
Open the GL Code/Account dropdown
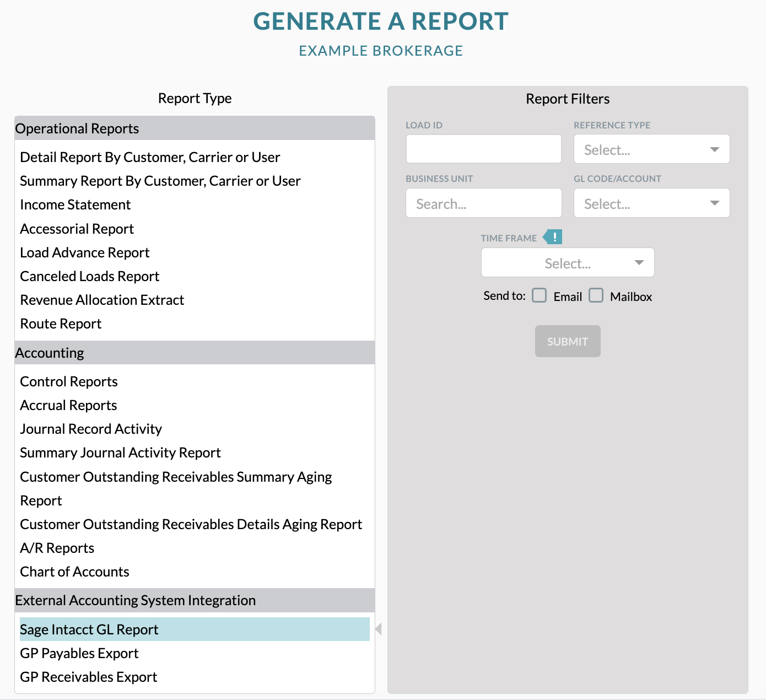tap(651, 203)
